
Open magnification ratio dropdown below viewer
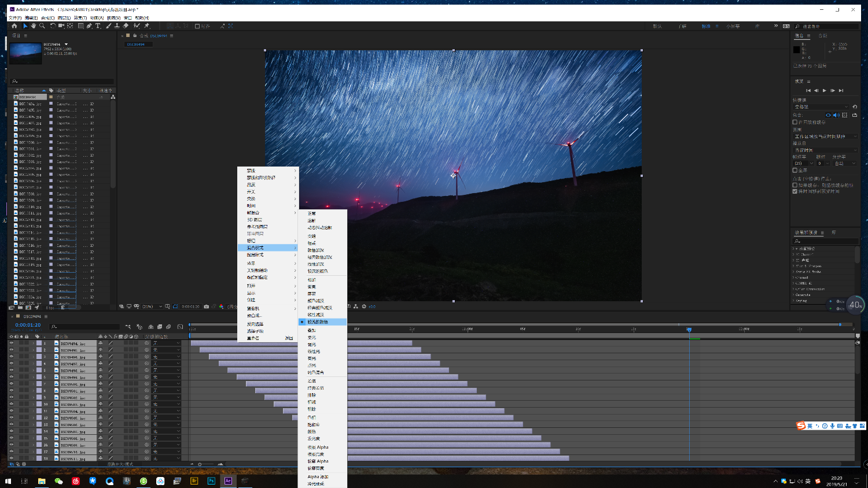click(152, 306)
